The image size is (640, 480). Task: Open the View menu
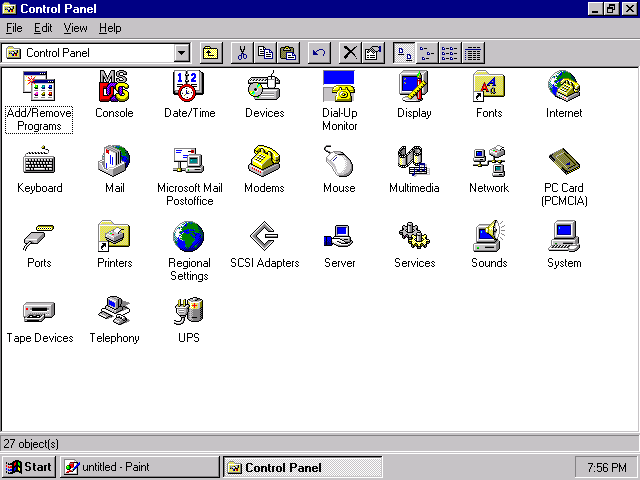[x=76, y=28]
